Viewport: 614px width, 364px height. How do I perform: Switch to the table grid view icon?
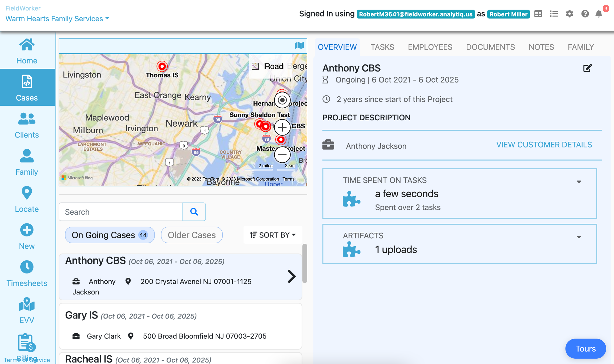[538, 14]
